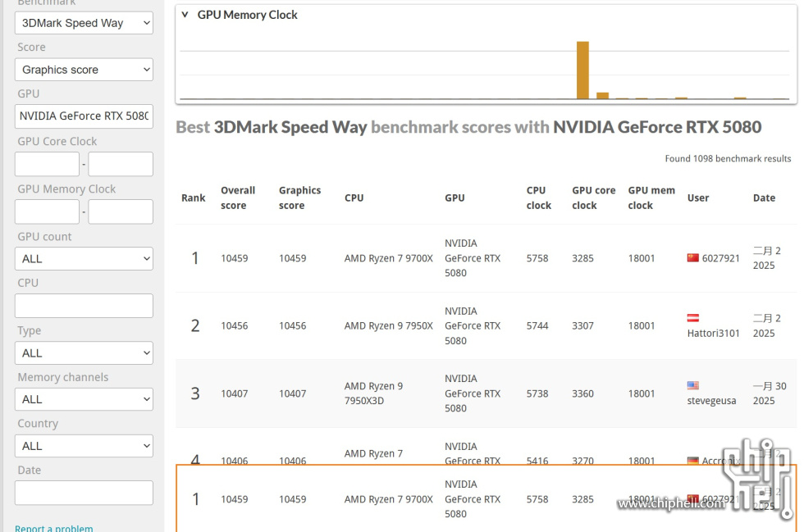Open the GPU count dropdown
This screenshot has width=804, height=532.
[x=84, y=259]
